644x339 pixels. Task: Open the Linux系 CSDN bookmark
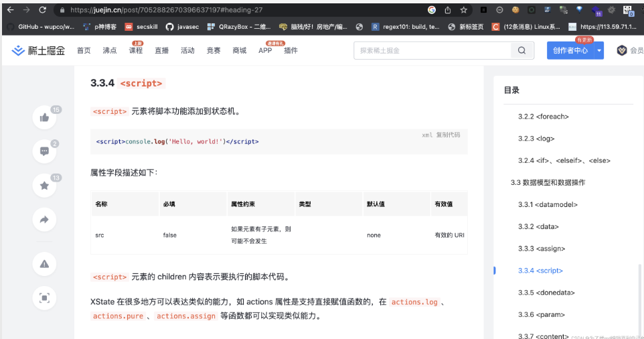click(526, 27)
